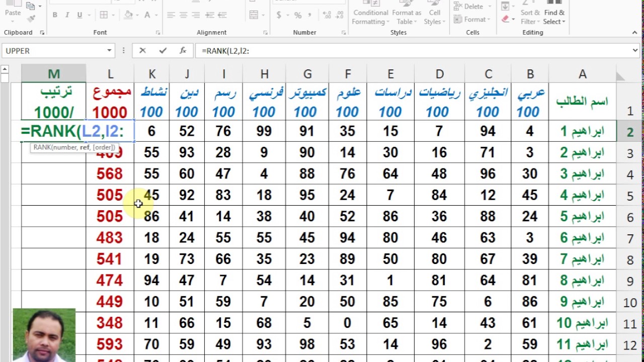Apply Comma Style number format
The image size is (644, 362).
(x=310, y=15)
